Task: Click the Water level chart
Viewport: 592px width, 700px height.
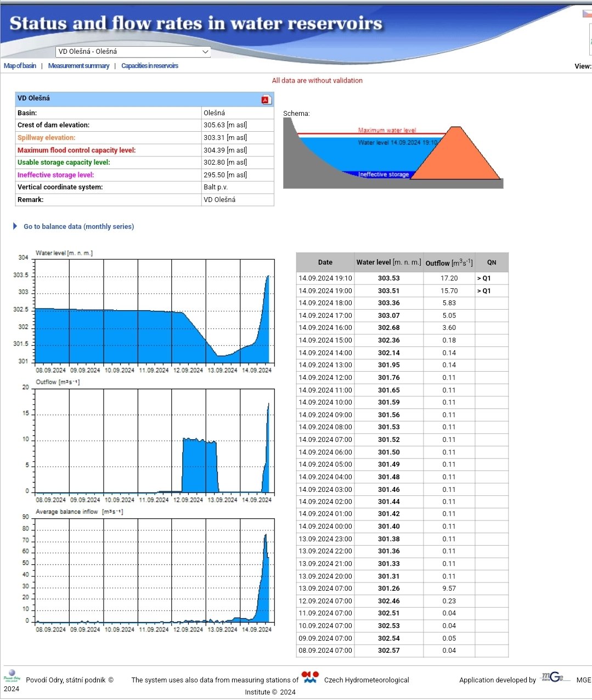Action: (154, 311)
